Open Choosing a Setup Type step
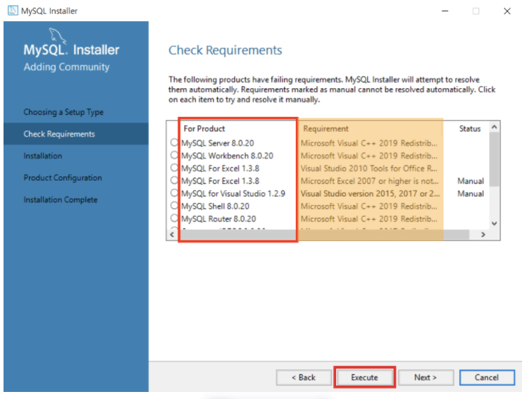 (x=63, y=112)
